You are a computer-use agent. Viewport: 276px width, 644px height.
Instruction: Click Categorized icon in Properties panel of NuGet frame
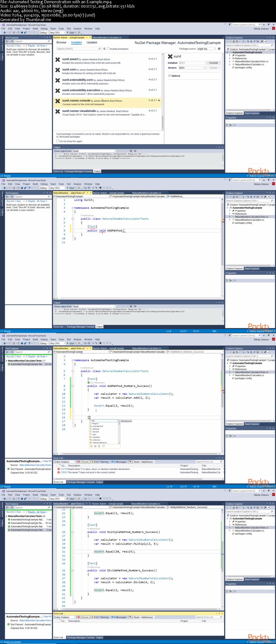(227, 125)
